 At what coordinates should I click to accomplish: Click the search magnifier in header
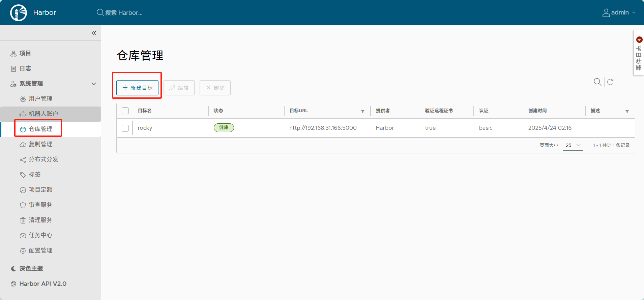(x=100, y=12)
